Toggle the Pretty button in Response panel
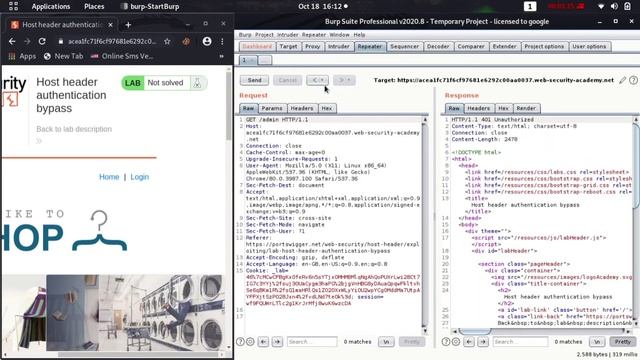The image size is (640, 360). (622, 342)
